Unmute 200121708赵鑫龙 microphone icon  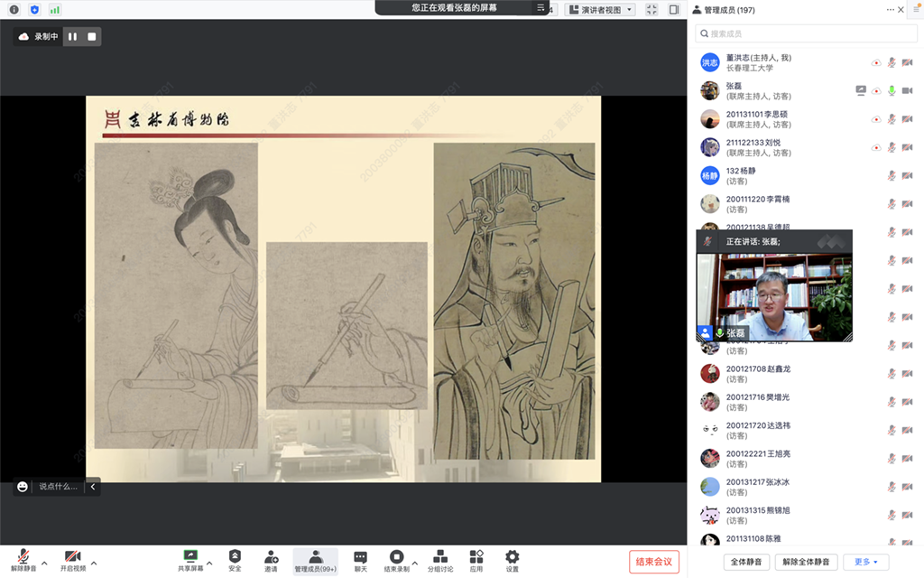click(x=892, y=374)
